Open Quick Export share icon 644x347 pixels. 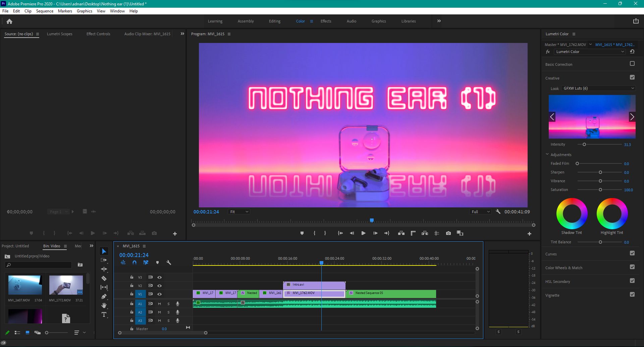[636, 21]
